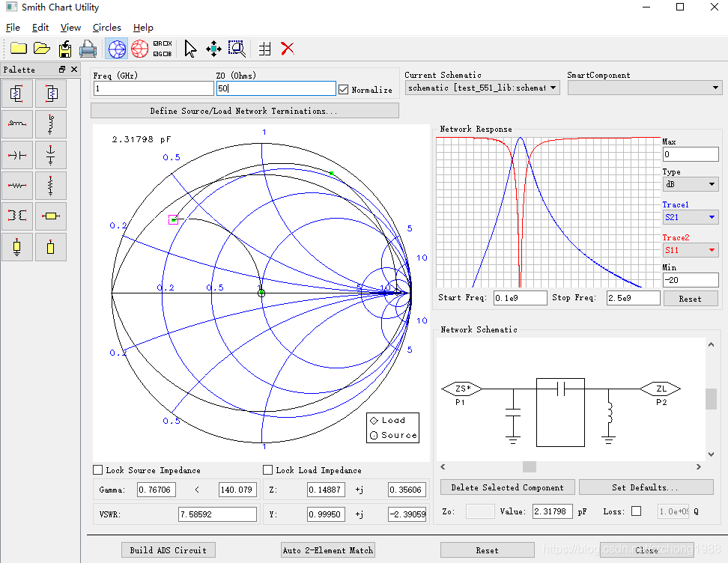Click the horizontal scrollbar thumb in Network Schematic
This screenshot has width=728, height=563.
click(x=530, y=466)
